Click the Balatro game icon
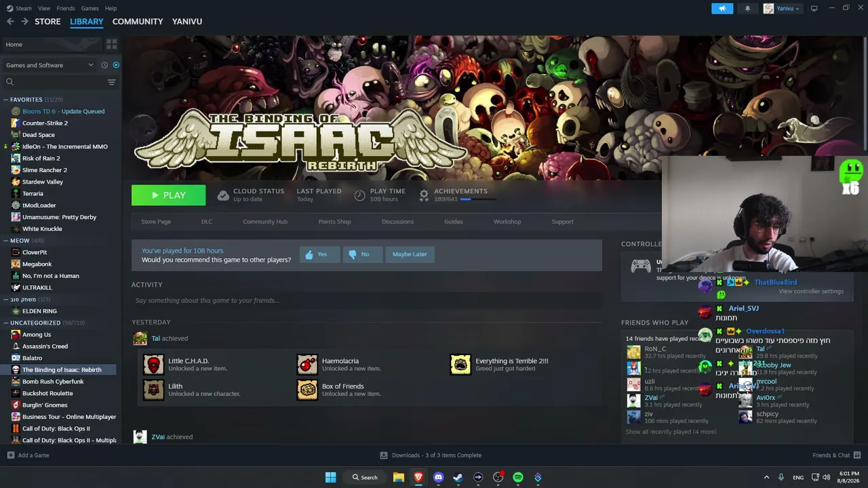This screenshot has width=868, height=488. coord(16,358)
